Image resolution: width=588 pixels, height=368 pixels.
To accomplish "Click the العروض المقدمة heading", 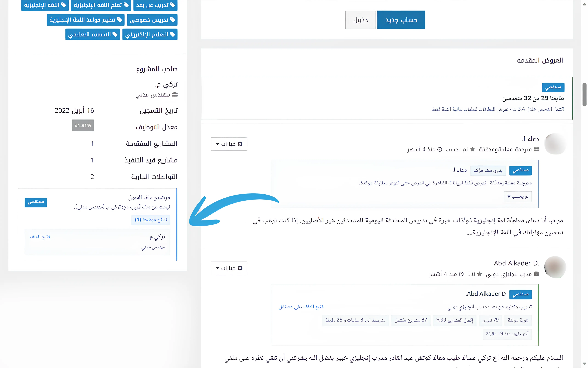I will pyautogui.click(x=540, y=60).
